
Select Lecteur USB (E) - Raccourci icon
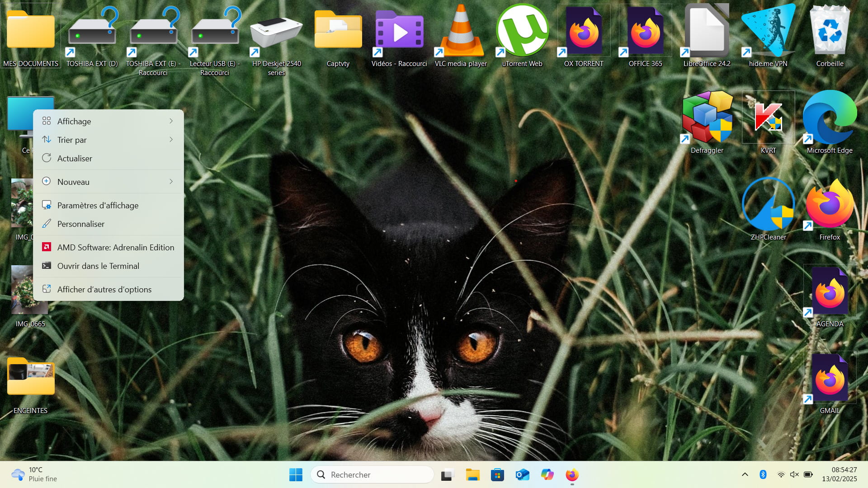[215, 32]
